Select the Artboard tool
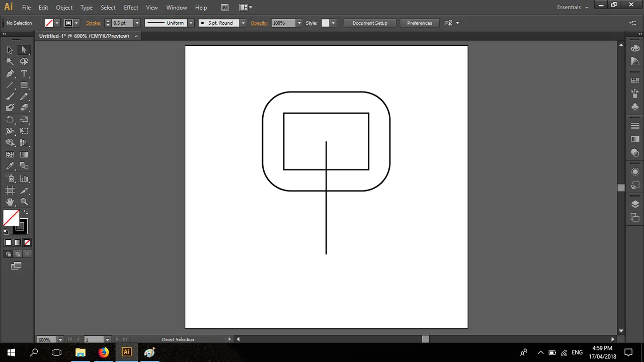This screenshot has width=644, height=362. click(x=10, y=191)
